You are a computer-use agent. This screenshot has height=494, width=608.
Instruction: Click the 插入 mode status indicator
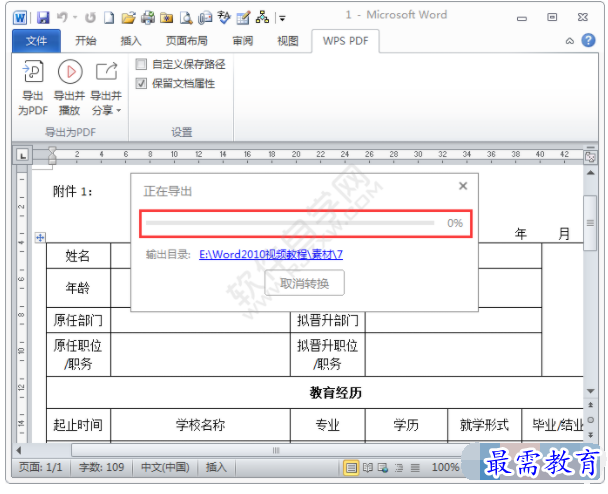(216, 467)
